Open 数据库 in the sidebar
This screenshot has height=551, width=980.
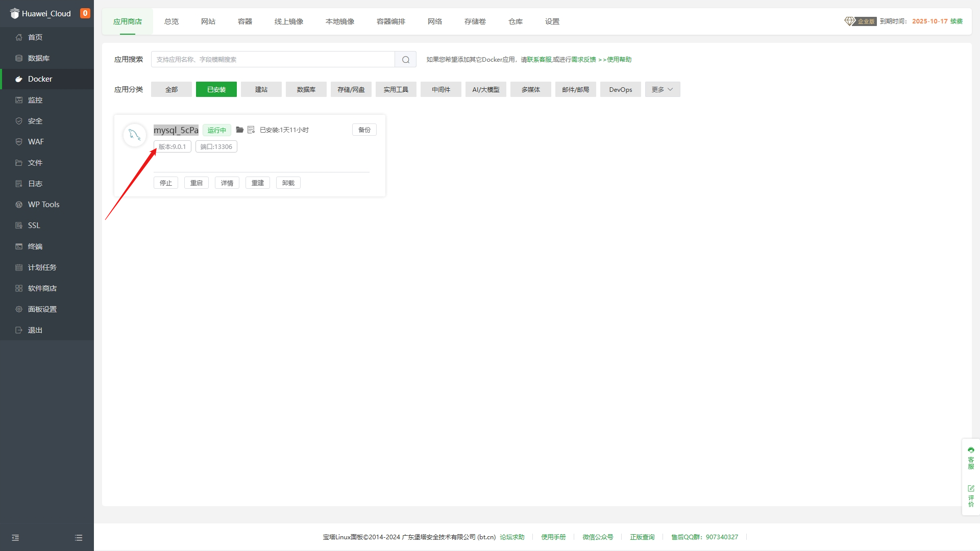pos(47,58)
